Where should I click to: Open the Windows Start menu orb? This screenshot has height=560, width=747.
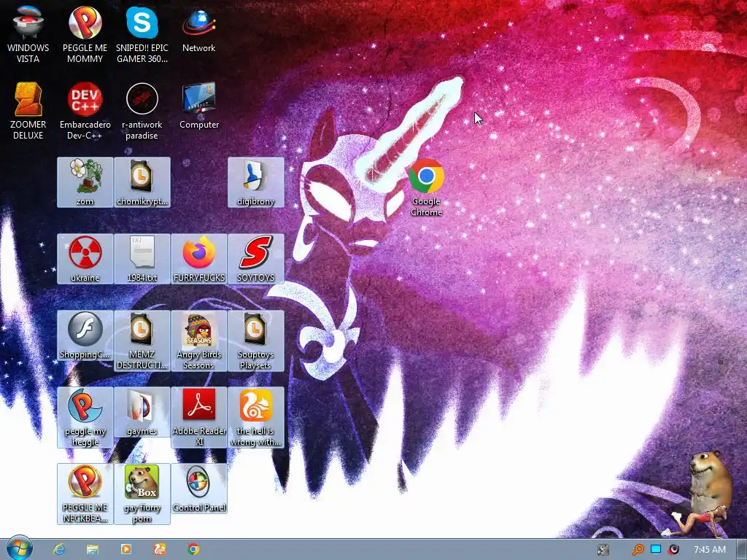[20, 548]
